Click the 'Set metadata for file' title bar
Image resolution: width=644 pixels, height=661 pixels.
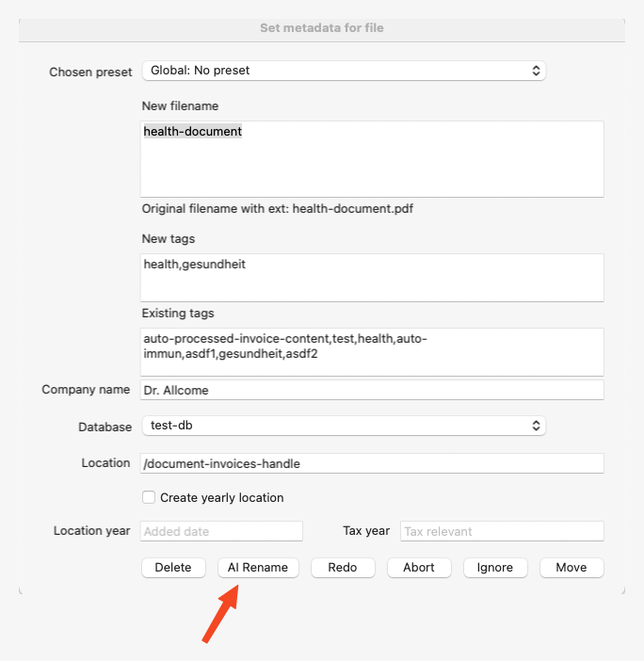[x=322, y=28]
